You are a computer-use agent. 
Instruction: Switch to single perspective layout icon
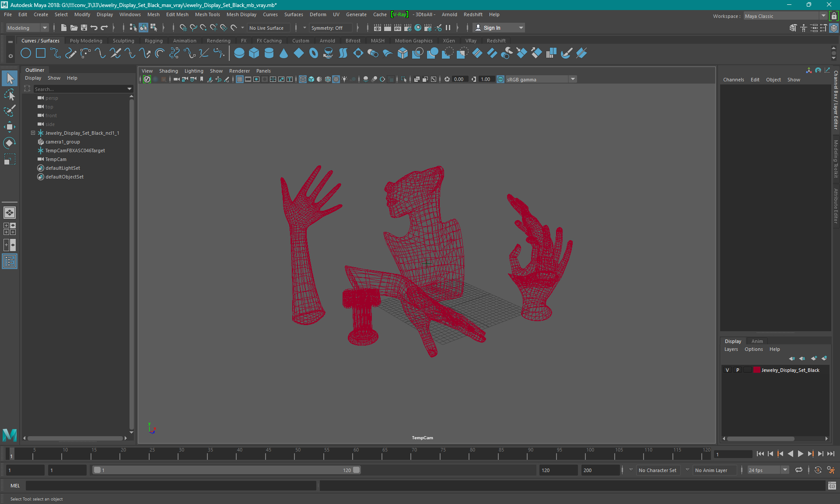[10, 213]
